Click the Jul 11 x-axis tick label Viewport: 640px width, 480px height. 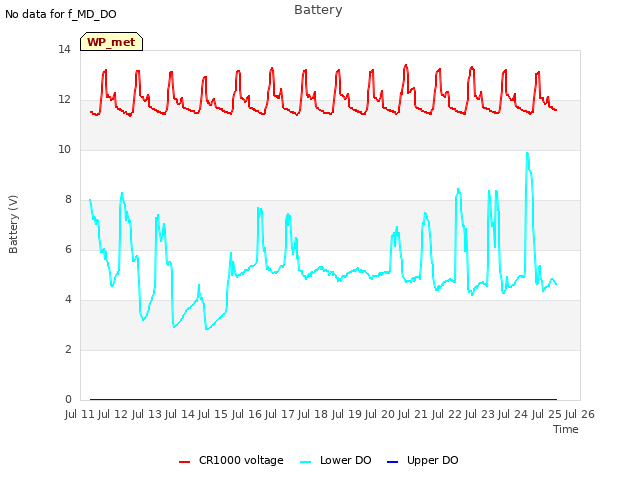(79, 414)
